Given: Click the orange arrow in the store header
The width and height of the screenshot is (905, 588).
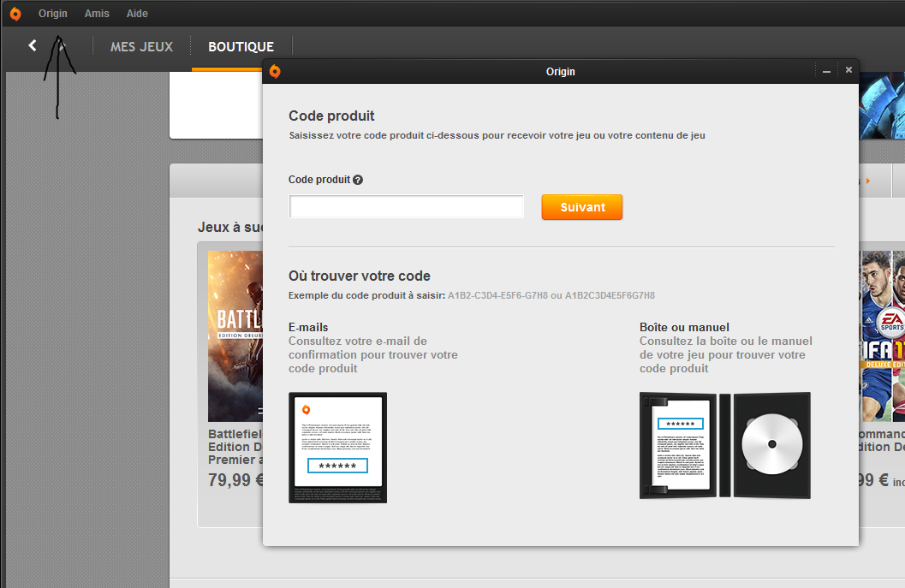Looking at the screenshot, I should tap(868, 181).
